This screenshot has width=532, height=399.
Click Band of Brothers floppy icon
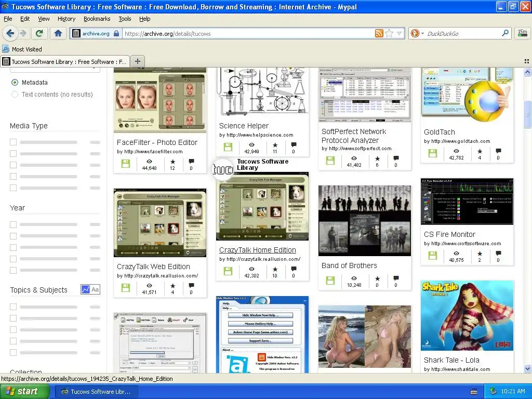click(330, 280)
